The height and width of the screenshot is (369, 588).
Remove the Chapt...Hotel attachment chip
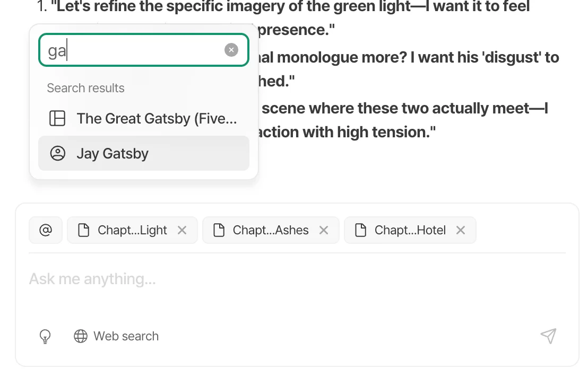pyautogui.click(x=461, y=230)
